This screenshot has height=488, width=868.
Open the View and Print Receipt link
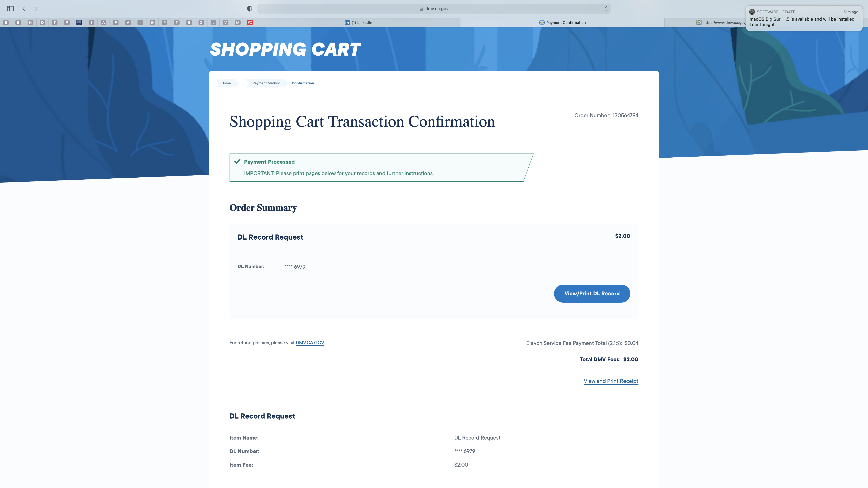coord(611,381)
